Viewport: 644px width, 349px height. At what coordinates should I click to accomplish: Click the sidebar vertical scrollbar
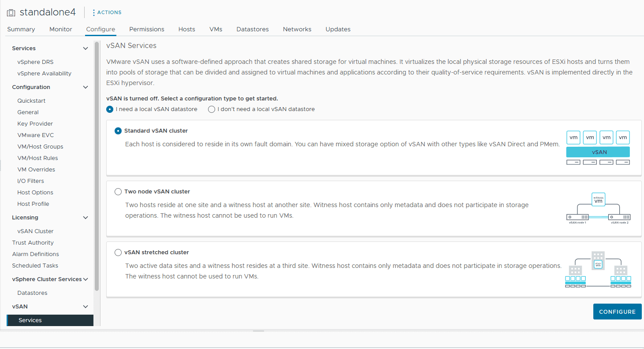[97, 167]
